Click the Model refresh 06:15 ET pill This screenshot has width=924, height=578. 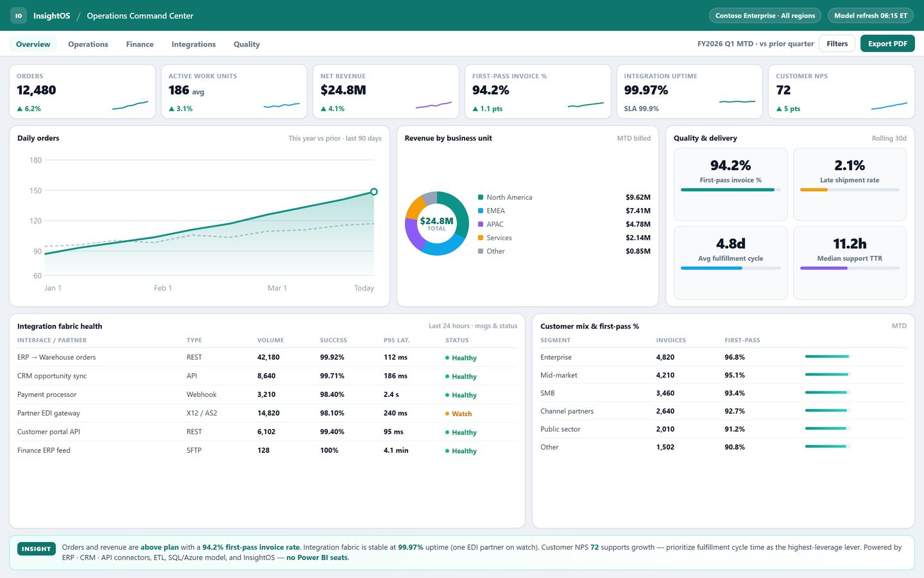coord(871,15)
